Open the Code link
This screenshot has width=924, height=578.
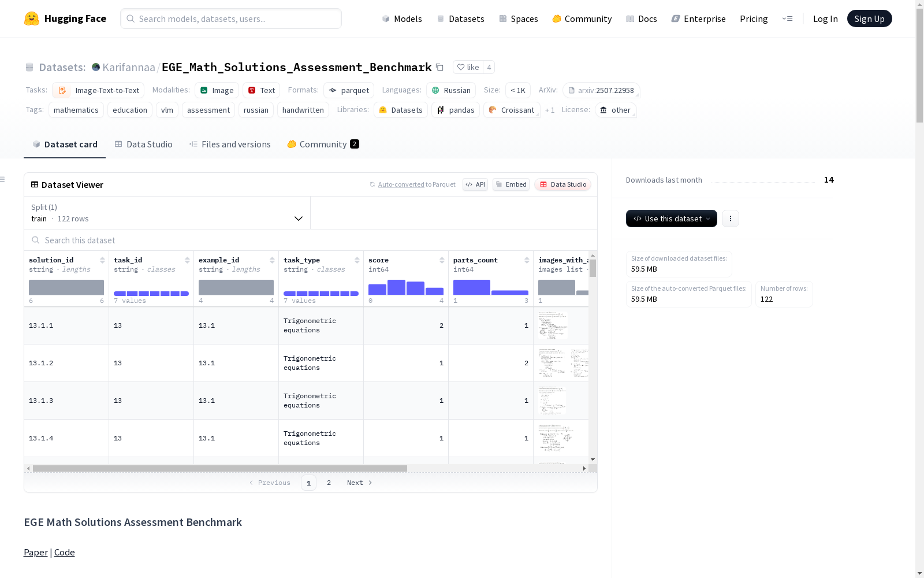pyautogui.click(x=65, y=552)
